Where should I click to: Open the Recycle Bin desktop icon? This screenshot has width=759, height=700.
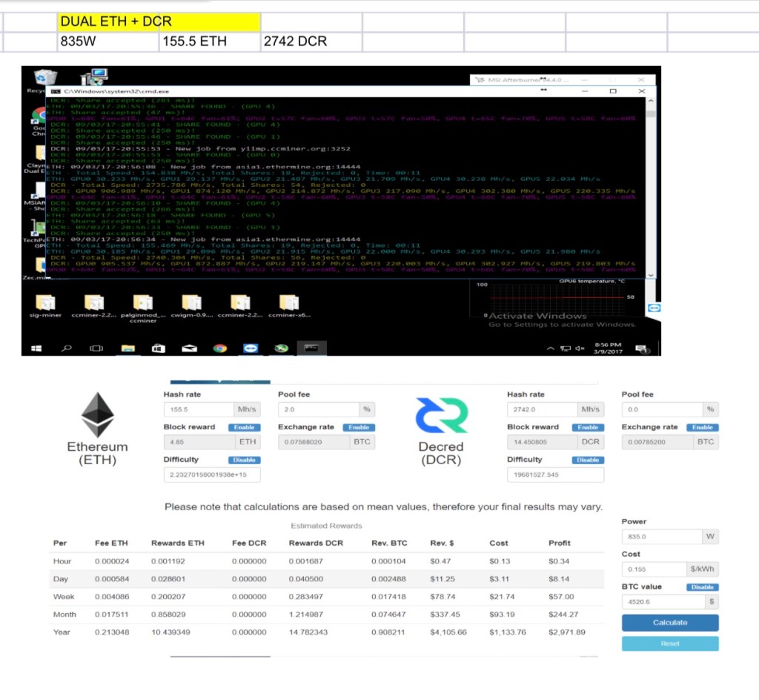pyautogui.click(x=45, y=79)
